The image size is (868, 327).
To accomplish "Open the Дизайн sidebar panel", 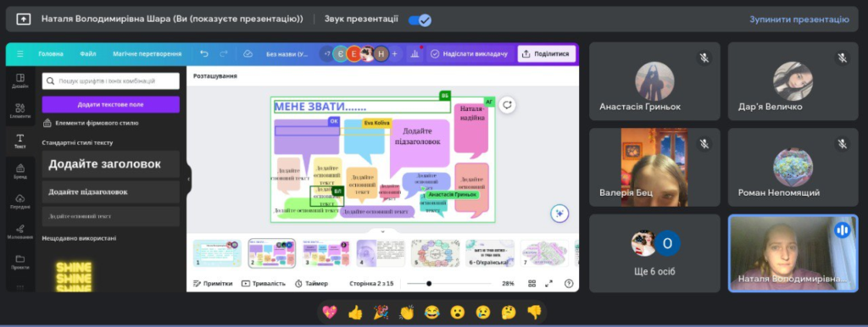I will coord(20,80).
